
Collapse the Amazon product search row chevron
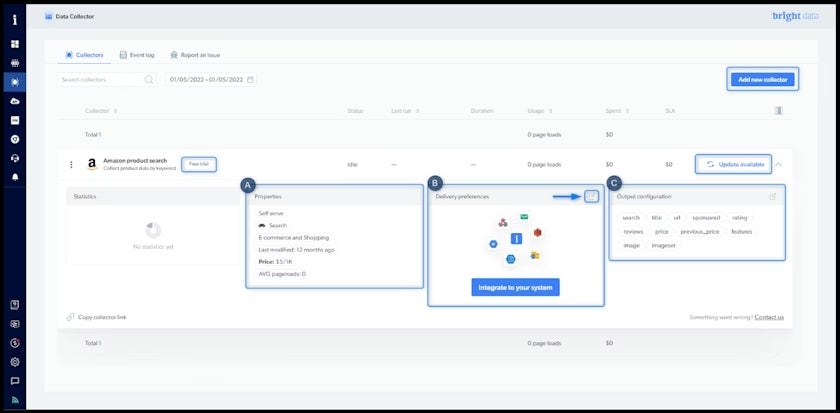pyautogui.click(x=778, y=164)
